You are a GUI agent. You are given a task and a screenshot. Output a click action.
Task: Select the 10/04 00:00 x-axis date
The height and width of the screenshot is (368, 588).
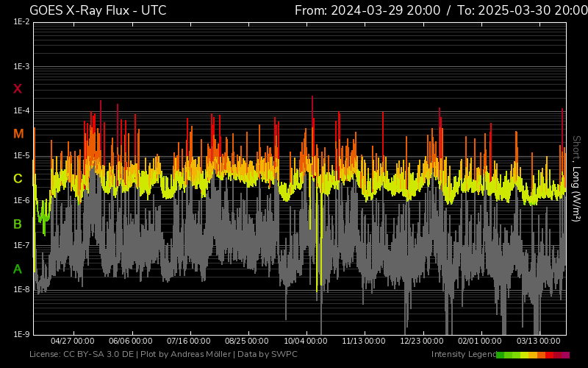coord(306,342)
